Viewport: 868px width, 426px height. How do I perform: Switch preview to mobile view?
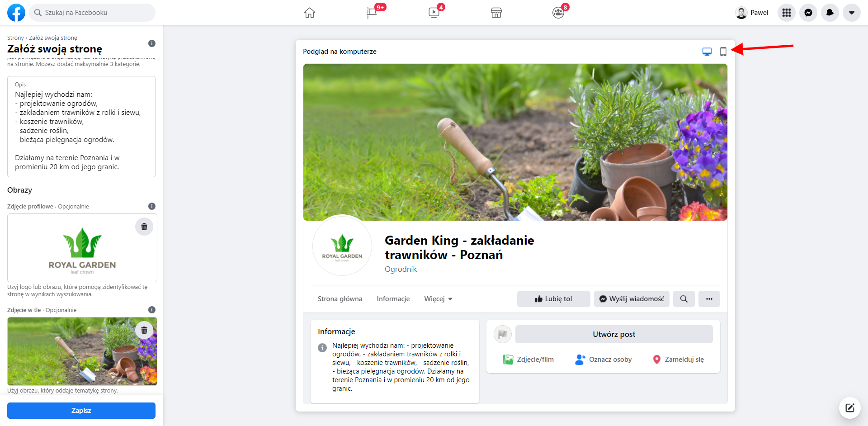tap(723, 52)
